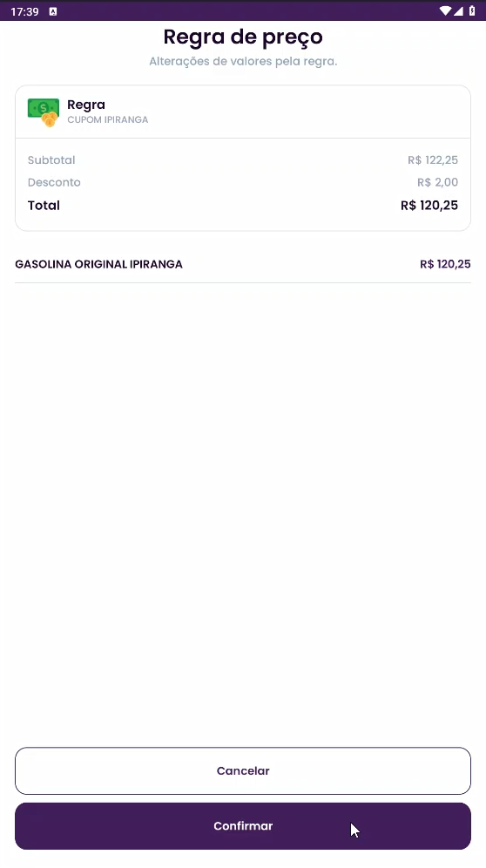Click the green money and coins icon
This screenshot has height=868, width=486.
(44, 112)
